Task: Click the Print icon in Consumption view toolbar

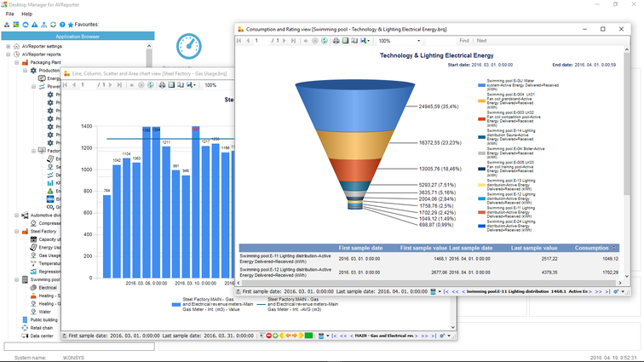Action: click(336, 41)
